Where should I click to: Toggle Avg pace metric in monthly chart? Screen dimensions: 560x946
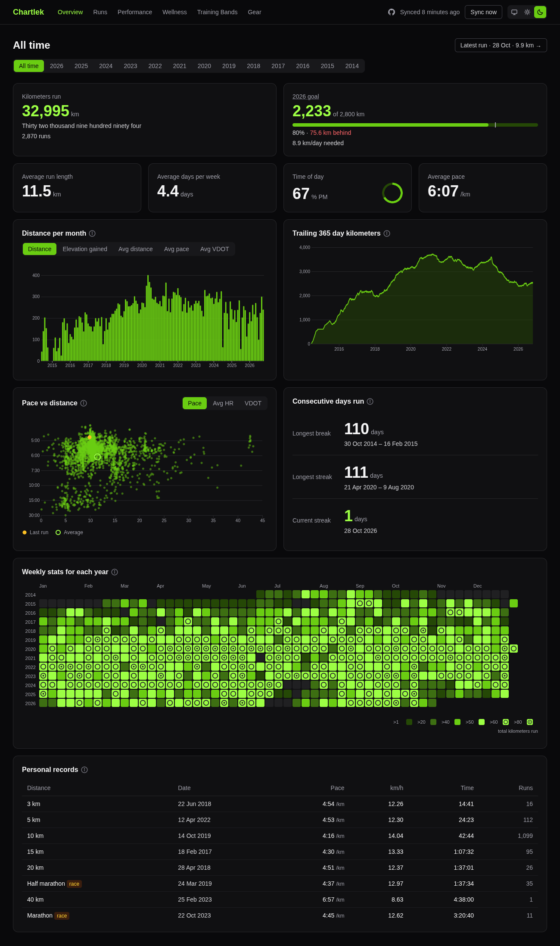point(177,249)
